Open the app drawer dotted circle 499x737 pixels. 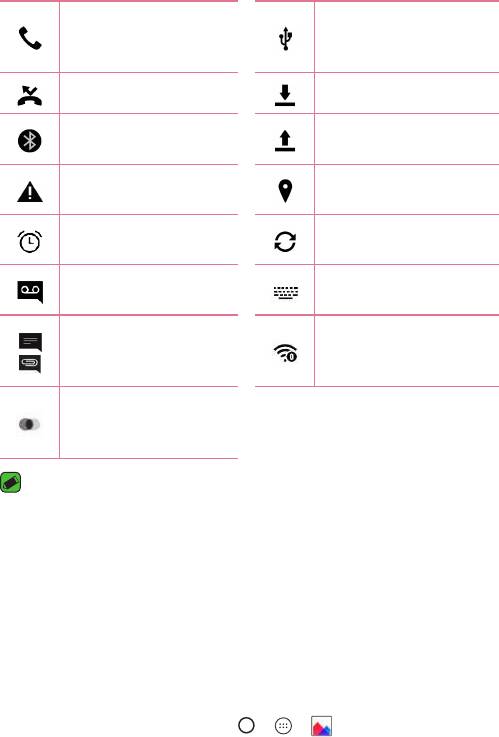[x=283, y=726]
